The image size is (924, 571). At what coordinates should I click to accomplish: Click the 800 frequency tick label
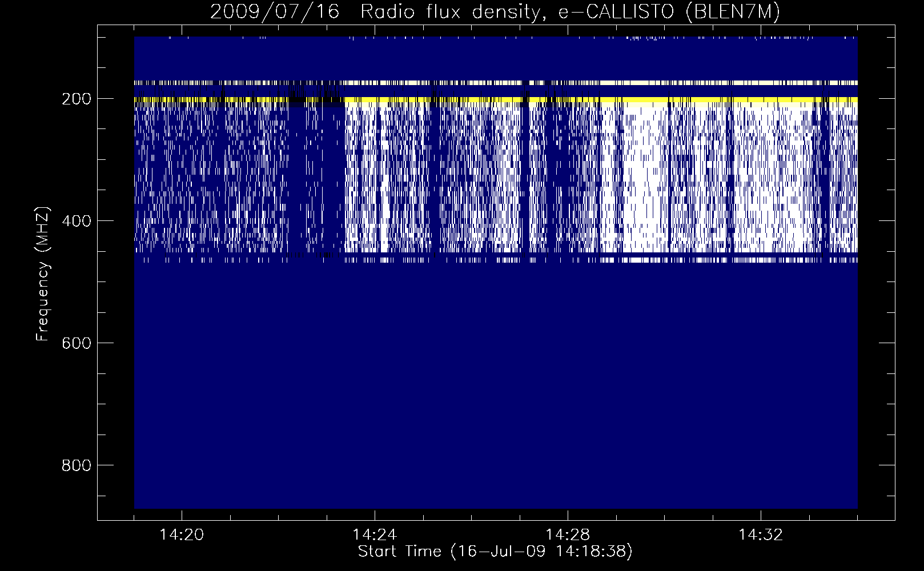tap(76, 465)
